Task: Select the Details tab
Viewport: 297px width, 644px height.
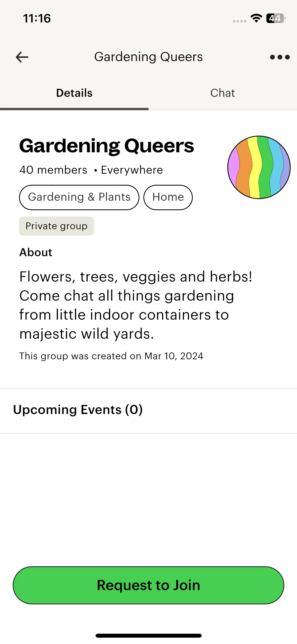Action: 74,93
